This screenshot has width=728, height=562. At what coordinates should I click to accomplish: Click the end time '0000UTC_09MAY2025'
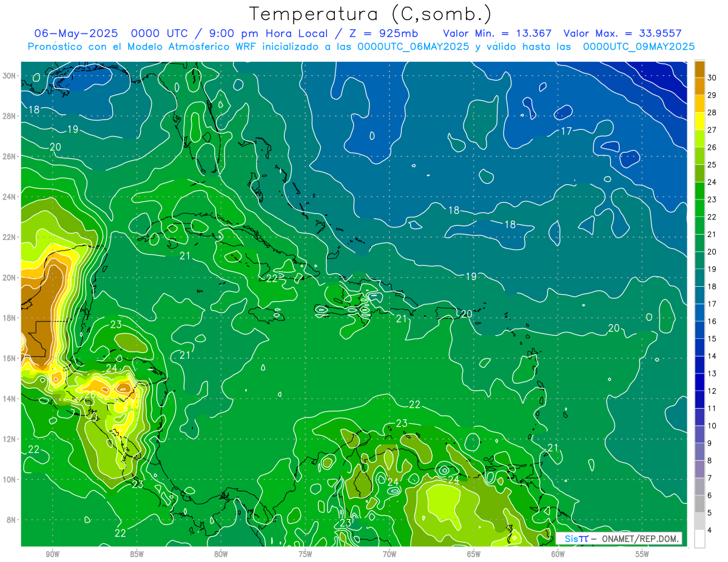(639, 47)
